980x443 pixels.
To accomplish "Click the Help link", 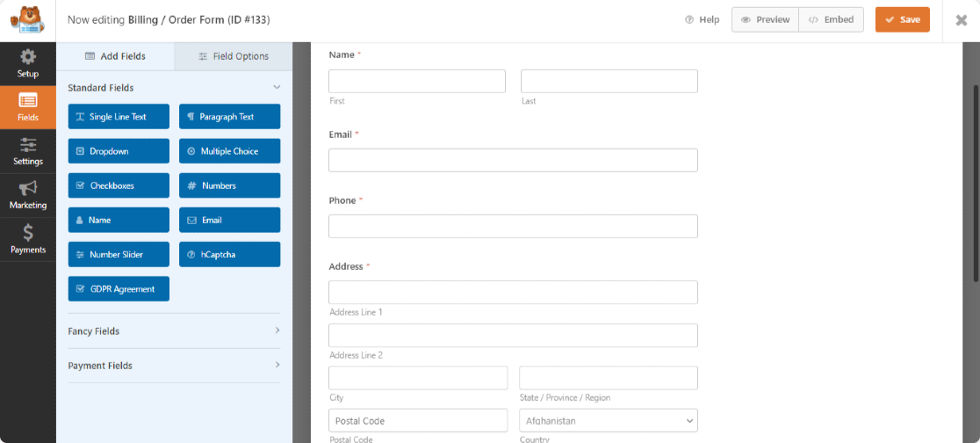I will 703,20.
